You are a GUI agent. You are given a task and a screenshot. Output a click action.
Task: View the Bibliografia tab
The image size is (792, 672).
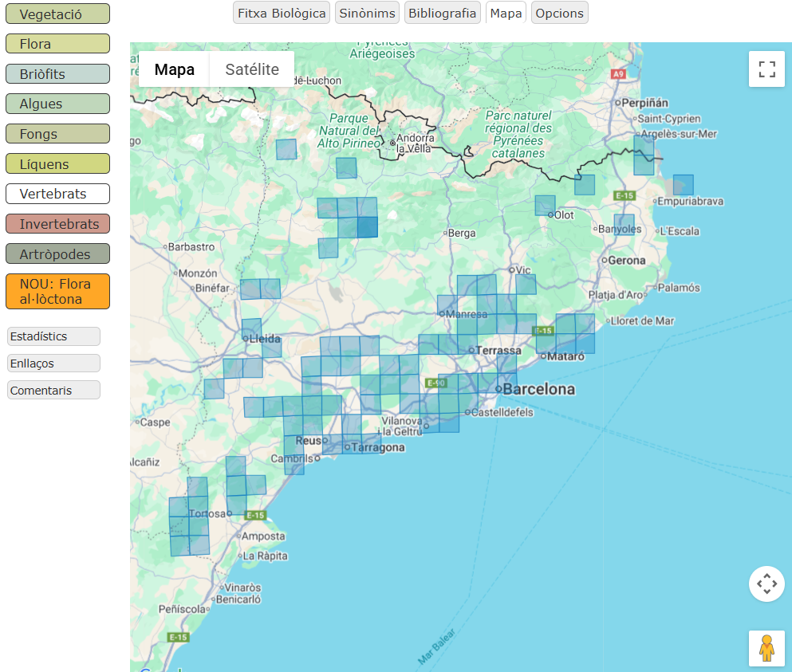coord(442,12)
